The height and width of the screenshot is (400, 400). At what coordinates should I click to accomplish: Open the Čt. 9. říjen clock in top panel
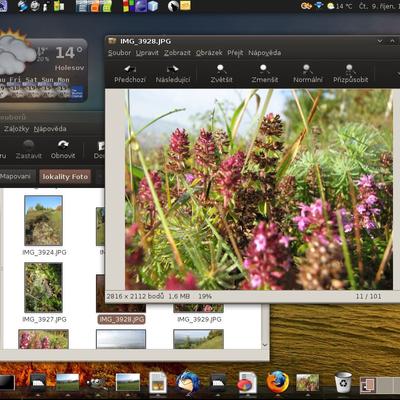coord(379,6)
